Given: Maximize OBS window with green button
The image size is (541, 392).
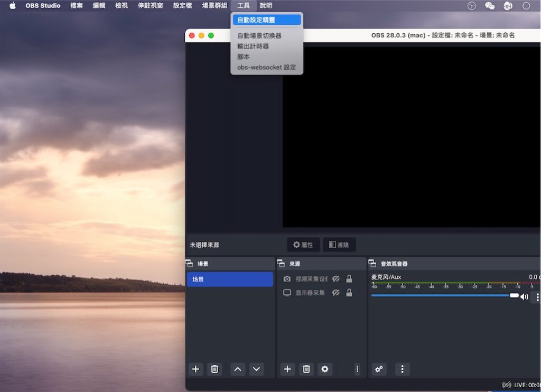Looking at the screenshot, I should 211,35.
